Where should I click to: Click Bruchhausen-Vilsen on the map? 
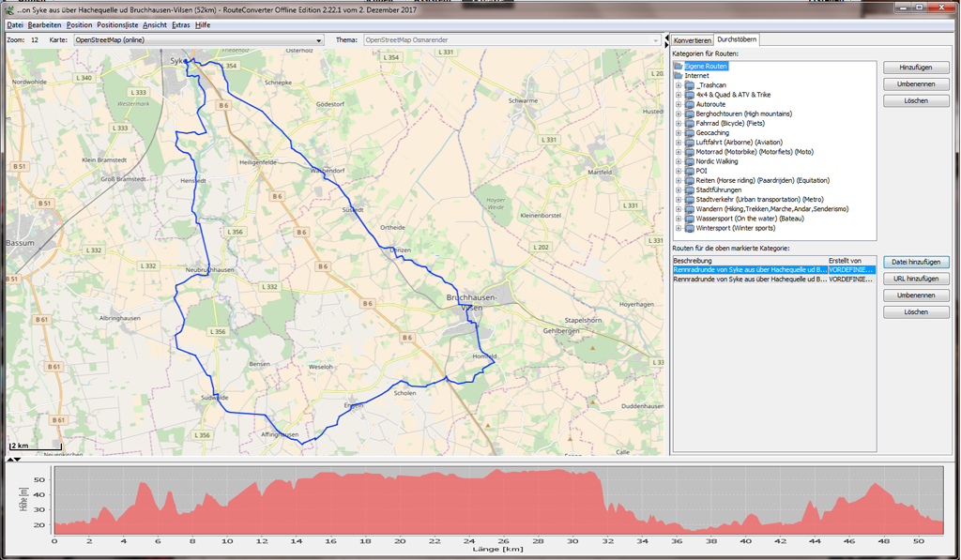click(471, 302)
